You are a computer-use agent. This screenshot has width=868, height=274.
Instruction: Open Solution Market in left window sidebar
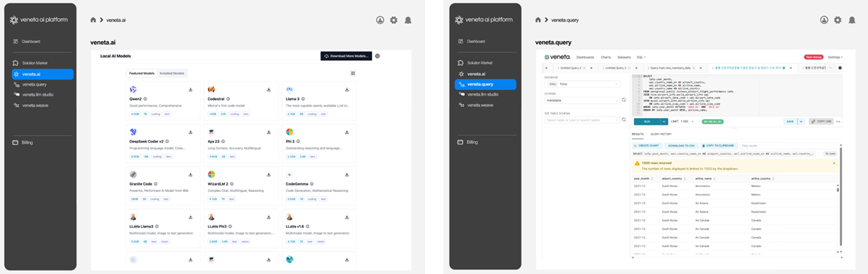coord(35,63)
